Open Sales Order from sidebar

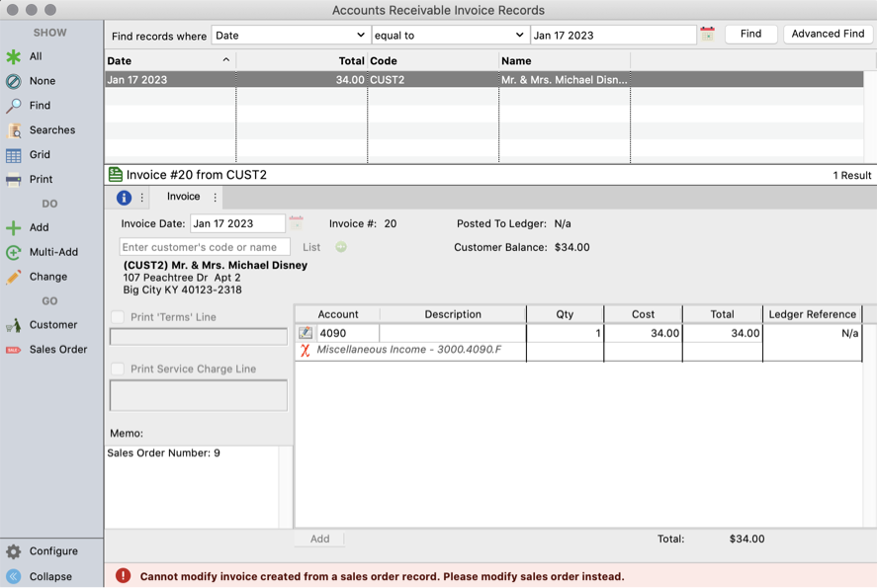click(x=14, y=350)
